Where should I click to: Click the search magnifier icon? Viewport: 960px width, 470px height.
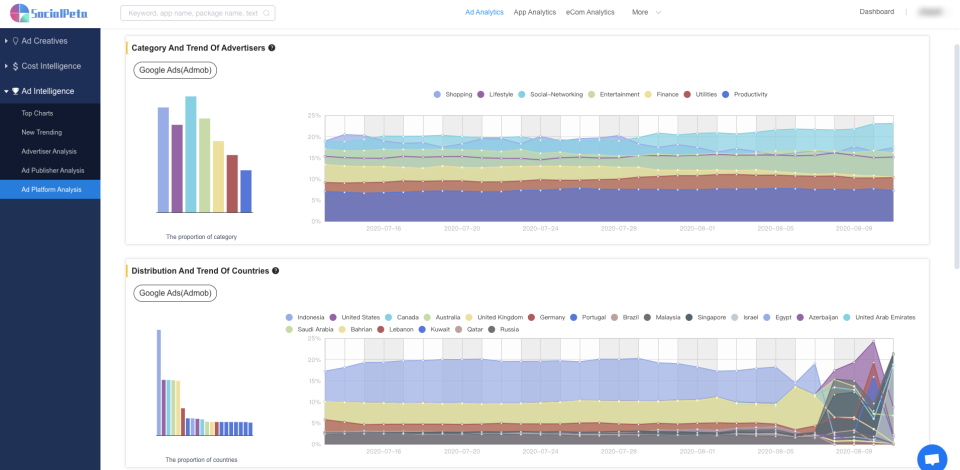(266, 13)
